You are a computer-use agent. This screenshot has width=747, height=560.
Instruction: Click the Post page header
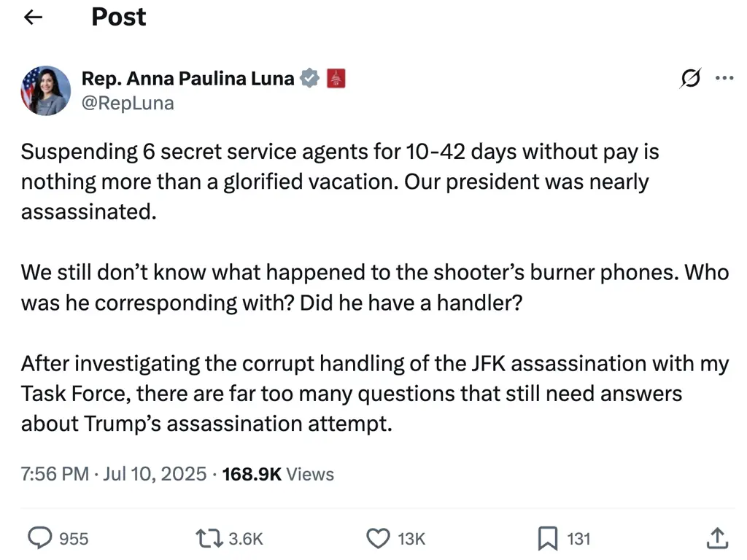click(118, 17)
